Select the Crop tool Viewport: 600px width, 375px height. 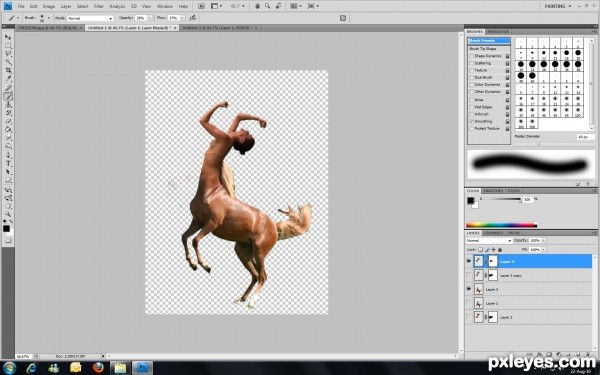tap(8, 71)
